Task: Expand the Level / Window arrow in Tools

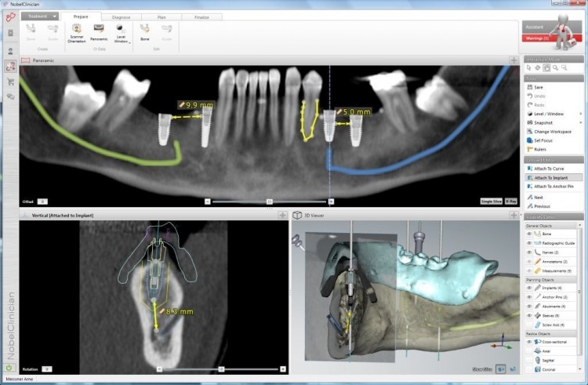Action: point(580,114)
